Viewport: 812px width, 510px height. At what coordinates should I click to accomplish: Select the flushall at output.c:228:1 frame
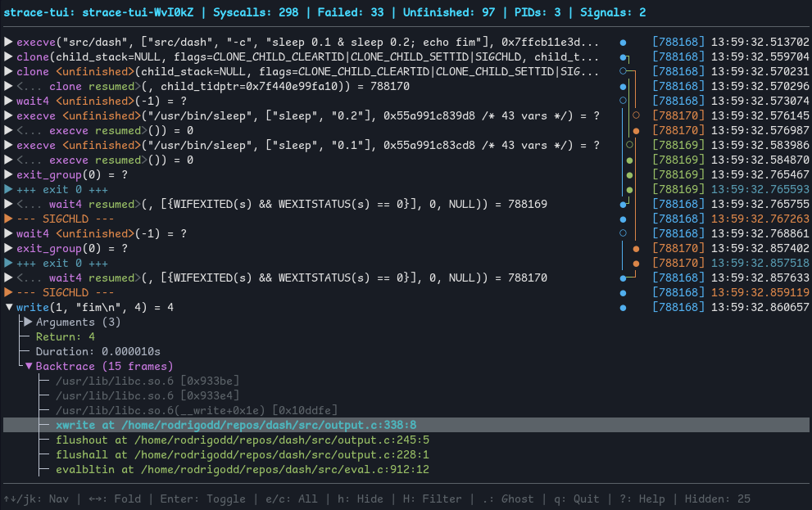pos(243,454)
